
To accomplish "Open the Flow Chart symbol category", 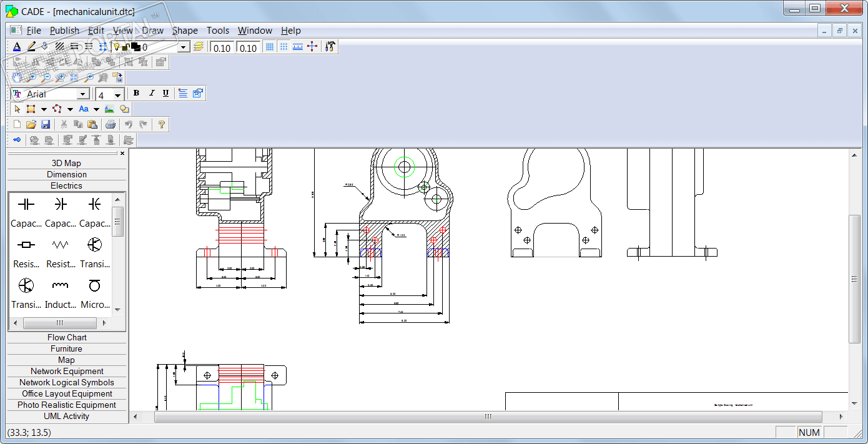I will coord(66,338).
